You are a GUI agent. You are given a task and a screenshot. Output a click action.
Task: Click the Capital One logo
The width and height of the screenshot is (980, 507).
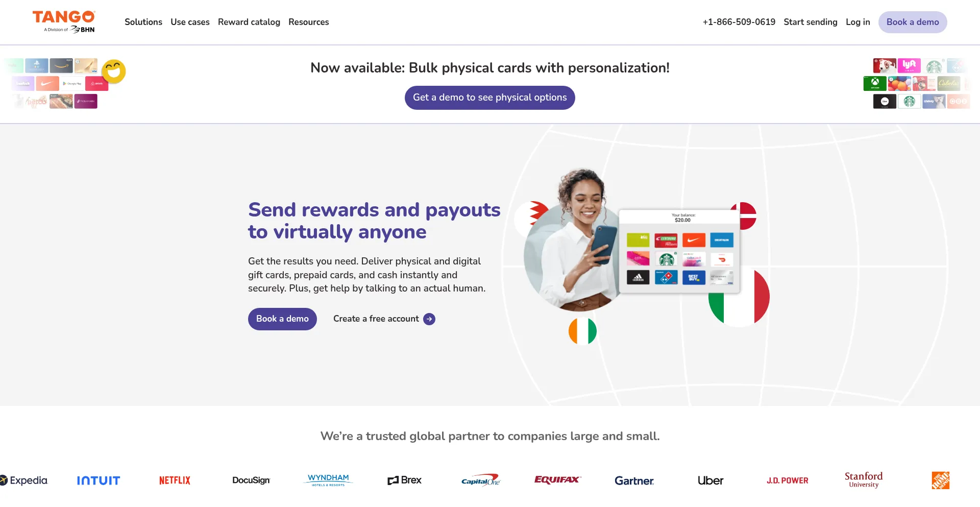pos(480,480)
